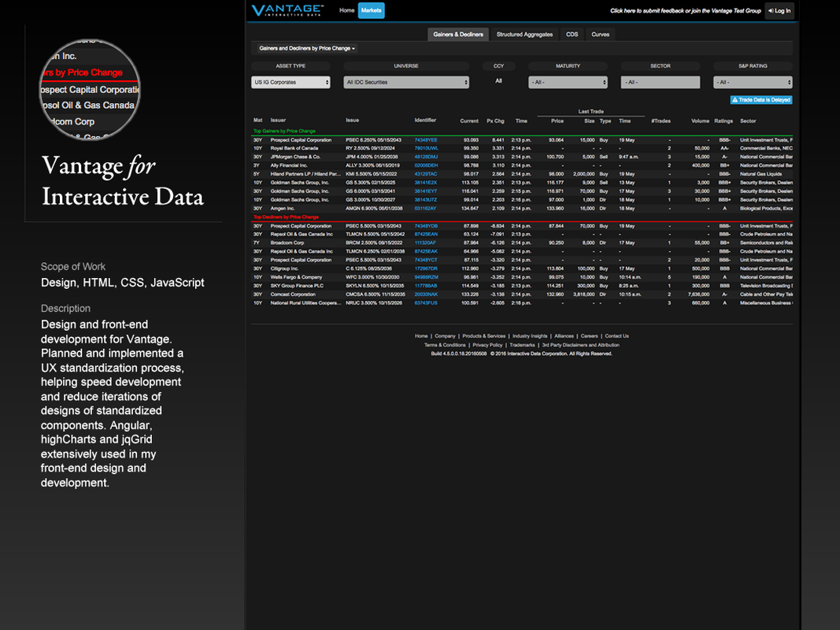This screenshot has width=840, height=630.
Task: Select the JPMorgan Chase & Co. issuer row
Action: (x=522, y=157)
